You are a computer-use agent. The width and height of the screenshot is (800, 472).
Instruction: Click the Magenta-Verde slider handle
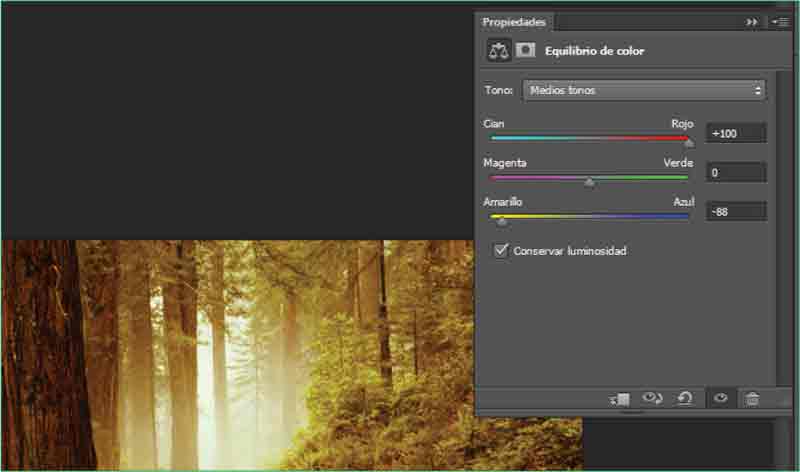coord(589,183)
